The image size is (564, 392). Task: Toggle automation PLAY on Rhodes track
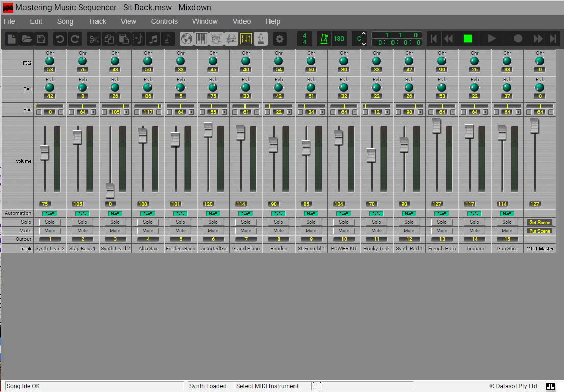coord(279,213)
